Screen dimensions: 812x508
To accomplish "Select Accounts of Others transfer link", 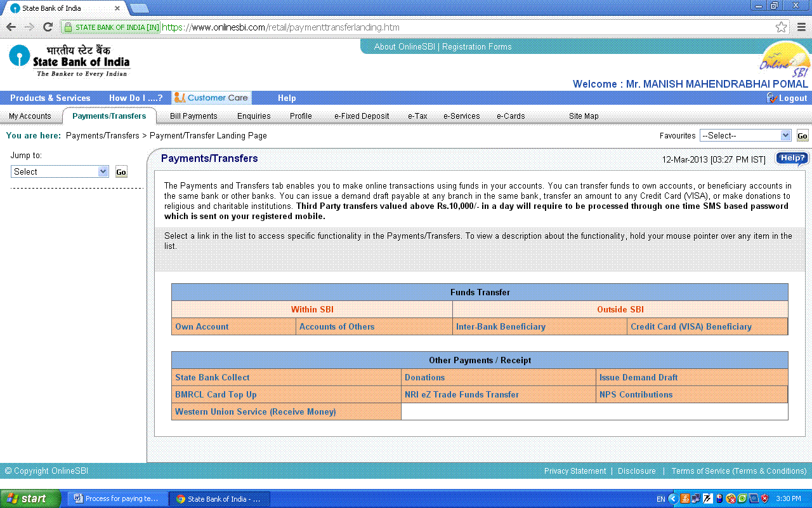I will coord(337,326).
